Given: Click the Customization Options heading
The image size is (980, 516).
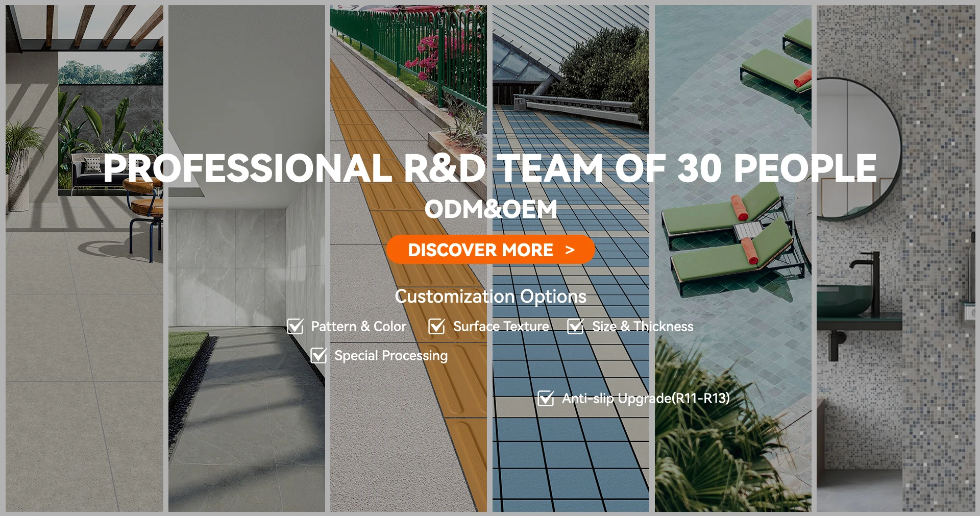Looking at the screenshot, I should tap(491, 297).
